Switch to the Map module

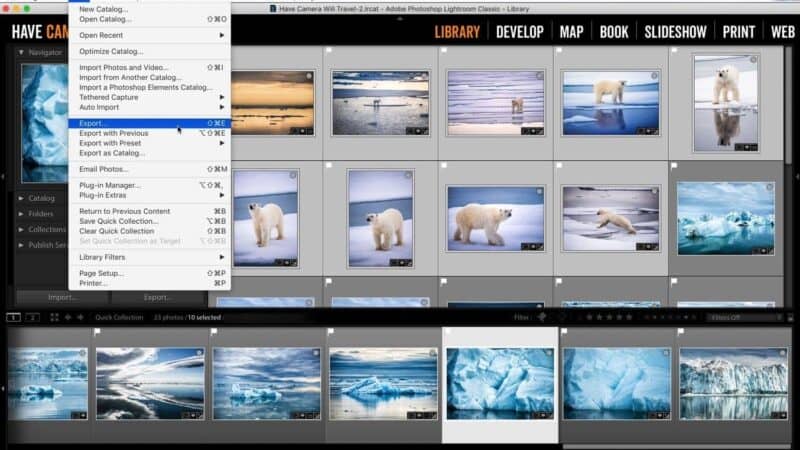(571, 32)
